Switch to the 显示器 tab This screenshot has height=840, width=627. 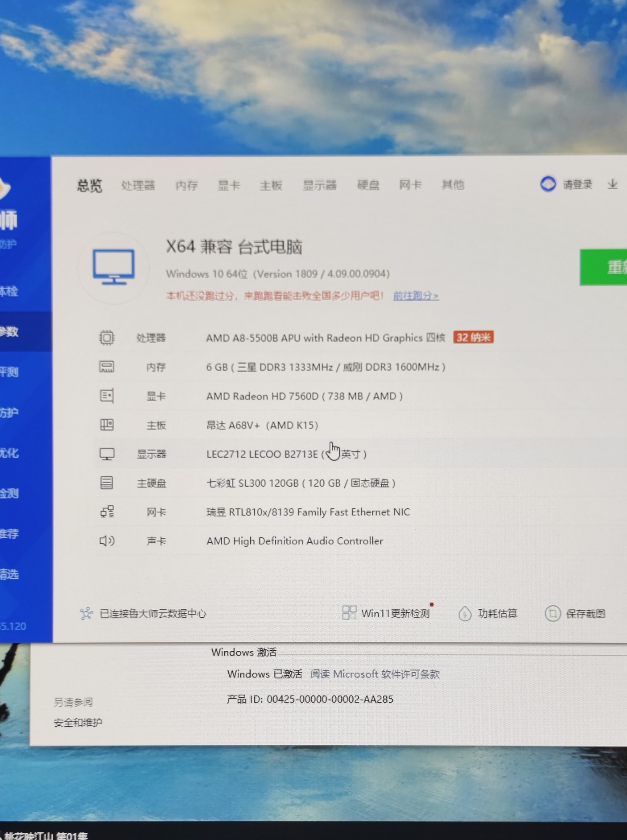[320, 185]
